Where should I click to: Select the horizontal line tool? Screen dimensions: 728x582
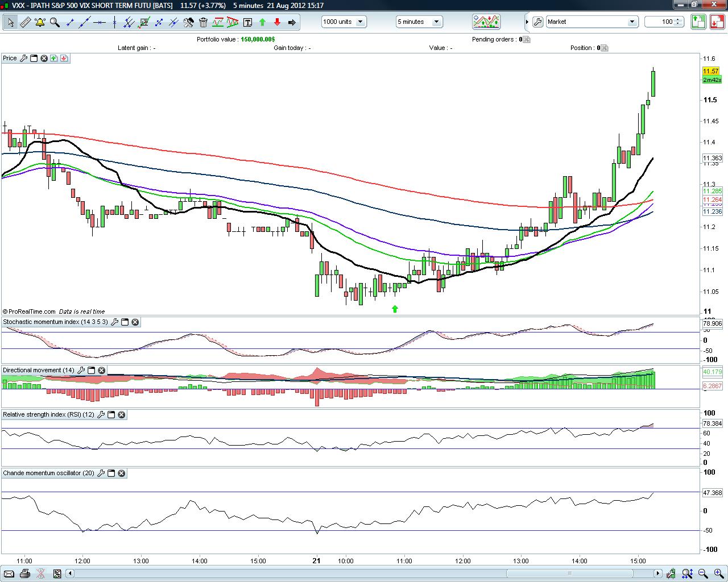pyautogui.click(x=100, y=22)
